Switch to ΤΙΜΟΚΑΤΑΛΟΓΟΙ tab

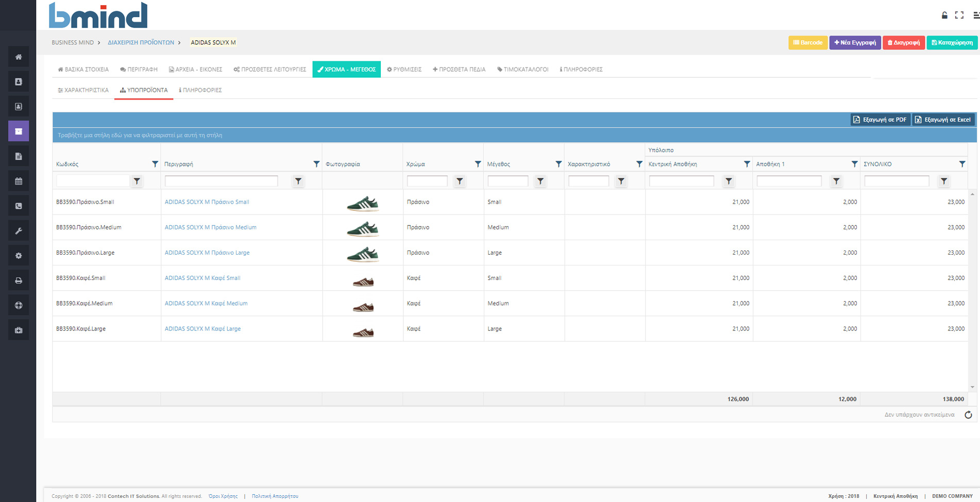522,69
